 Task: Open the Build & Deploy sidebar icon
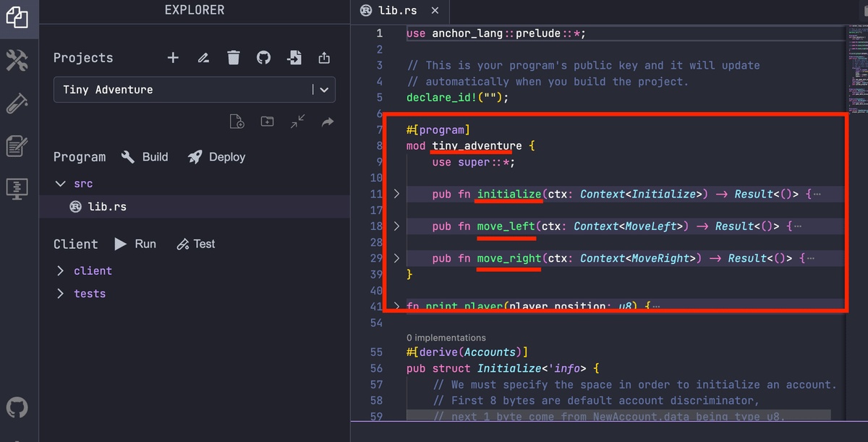(17, 60)
